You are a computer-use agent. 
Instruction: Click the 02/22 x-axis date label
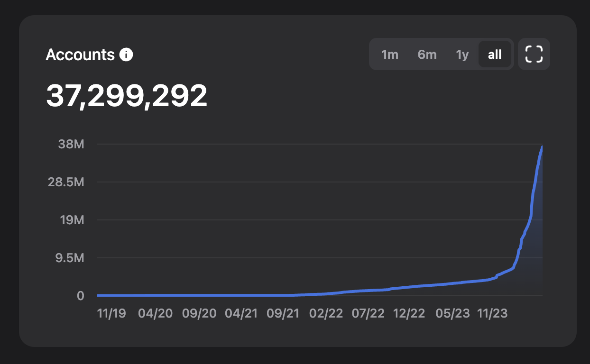(x=325, y=314)
